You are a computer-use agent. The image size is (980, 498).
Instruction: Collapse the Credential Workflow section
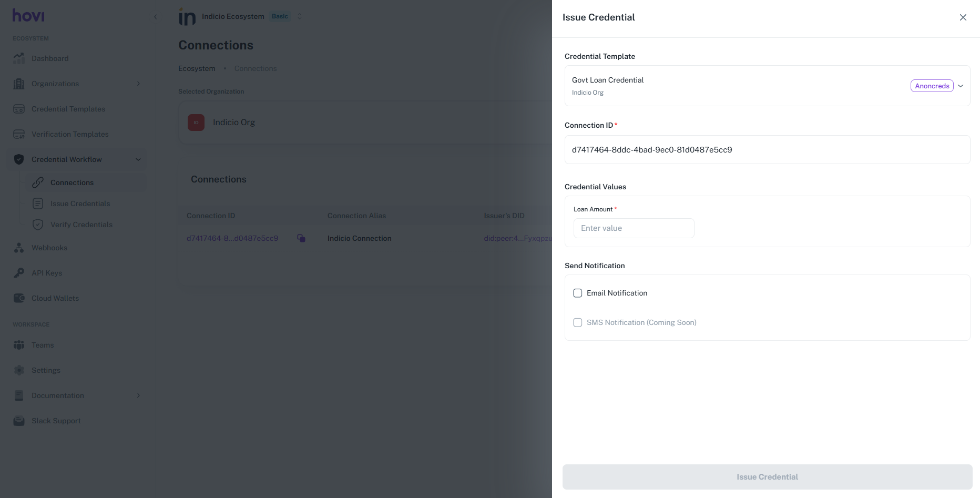138,159
